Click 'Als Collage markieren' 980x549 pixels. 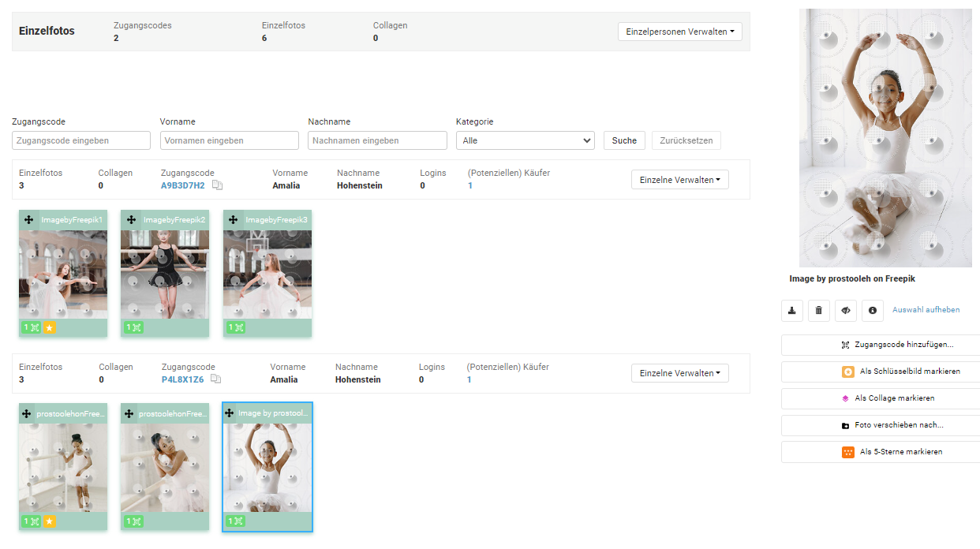point(881,398)
